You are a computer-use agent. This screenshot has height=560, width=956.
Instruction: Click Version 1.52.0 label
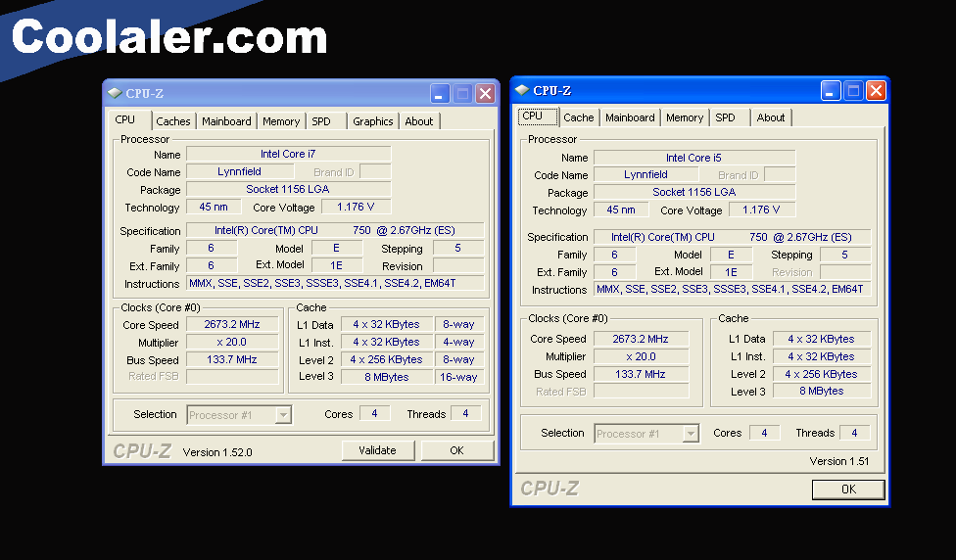click(x=217, y=452)
